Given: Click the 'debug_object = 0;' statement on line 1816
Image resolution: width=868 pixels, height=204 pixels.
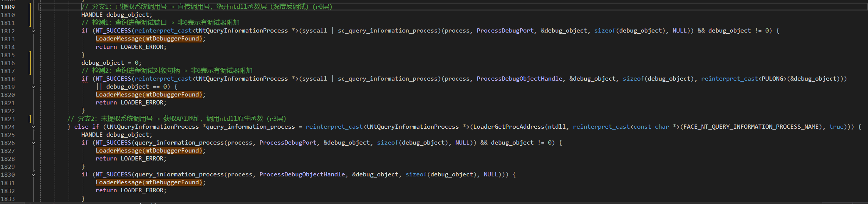Looking at the screenshot, I should pos(111,63).
